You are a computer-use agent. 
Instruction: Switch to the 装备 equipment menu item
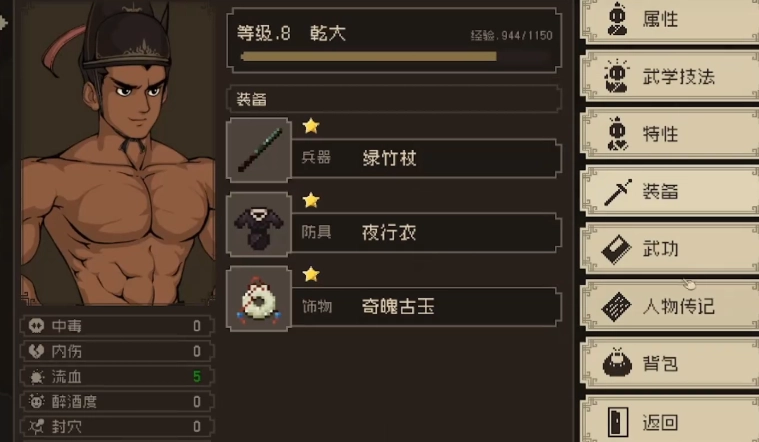pyautogui.click(x=669, y=191)
